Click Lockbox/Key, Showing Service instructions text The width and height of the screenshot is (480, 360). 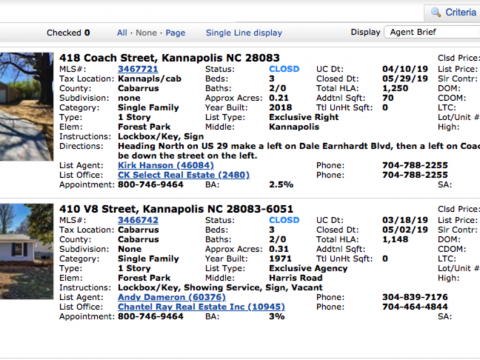[x=220, y=288]
